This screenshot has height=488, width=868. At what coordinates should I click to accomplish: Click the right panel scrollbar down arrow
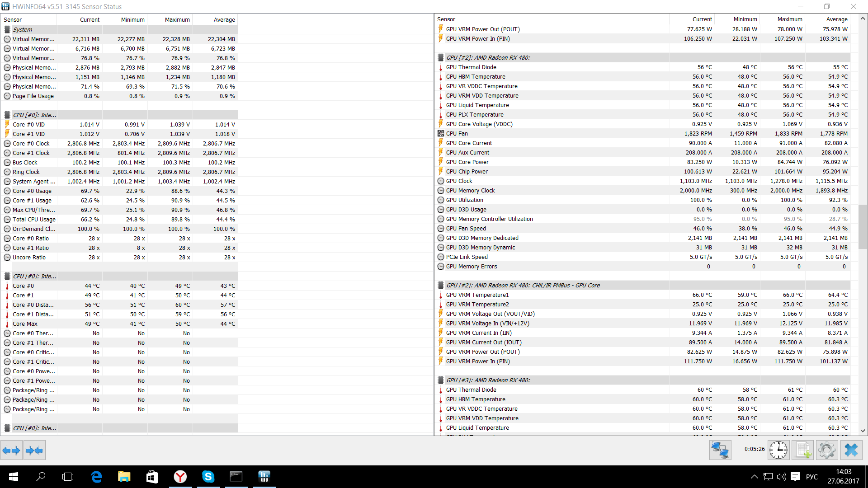(863, 431)
